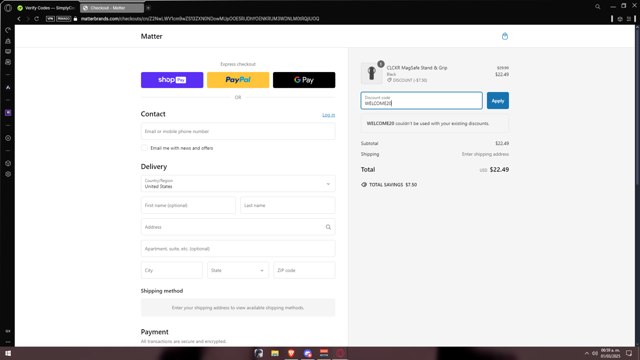Click the Log in link

[x=329, y=115]
